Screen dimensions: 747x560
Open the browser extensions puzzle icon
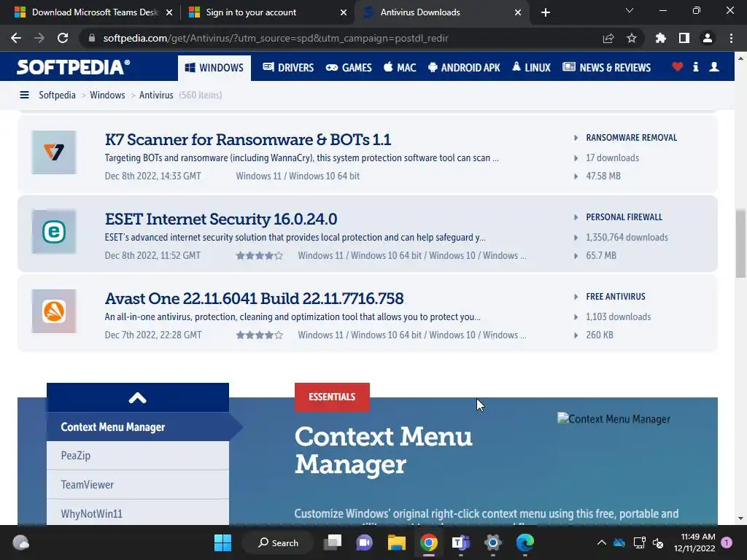pyautogui.click(x=661, y=38)
